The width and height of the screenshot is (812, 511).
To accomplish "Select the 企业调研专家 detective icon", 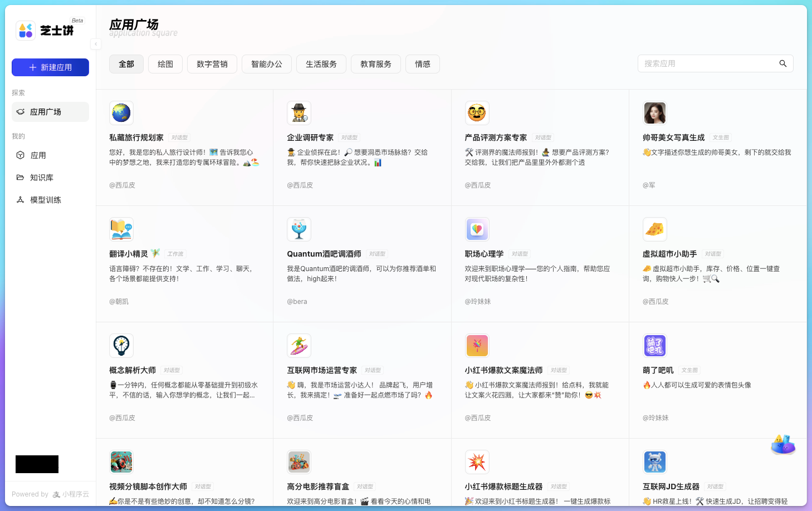I will [299, 112].
